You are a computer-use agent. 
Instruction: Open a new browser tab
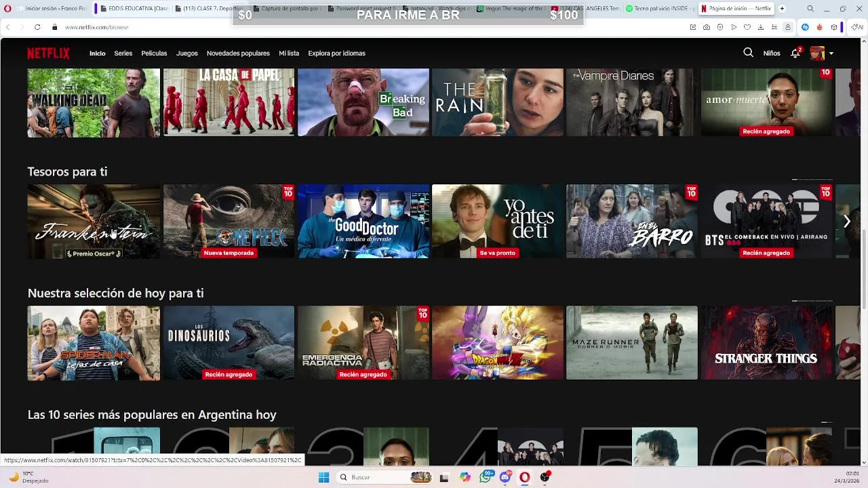[782, 9]
